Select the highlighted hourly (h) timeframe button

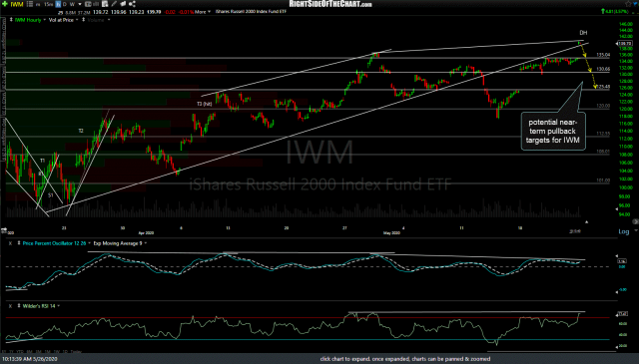point(58,4)
